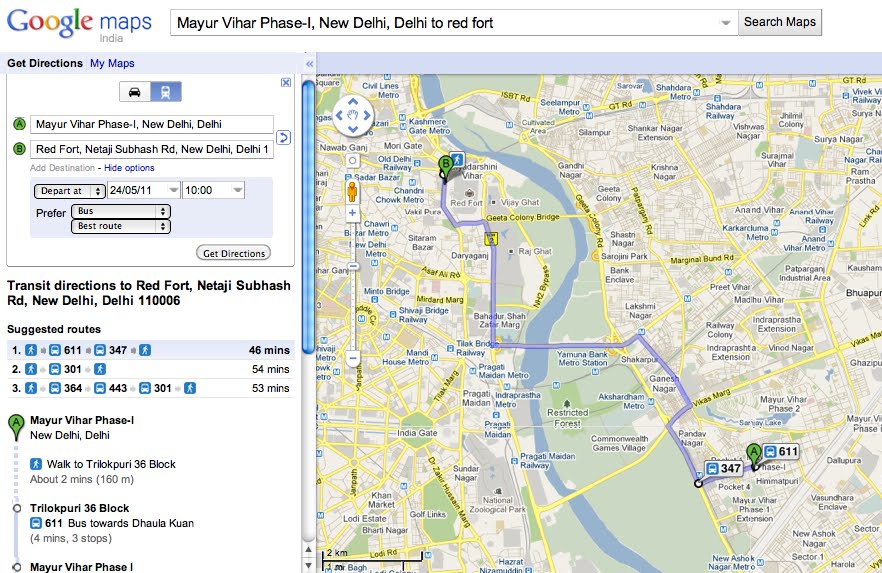Click the Search Maps button
The image size is (882, 573).
point(780,22)
